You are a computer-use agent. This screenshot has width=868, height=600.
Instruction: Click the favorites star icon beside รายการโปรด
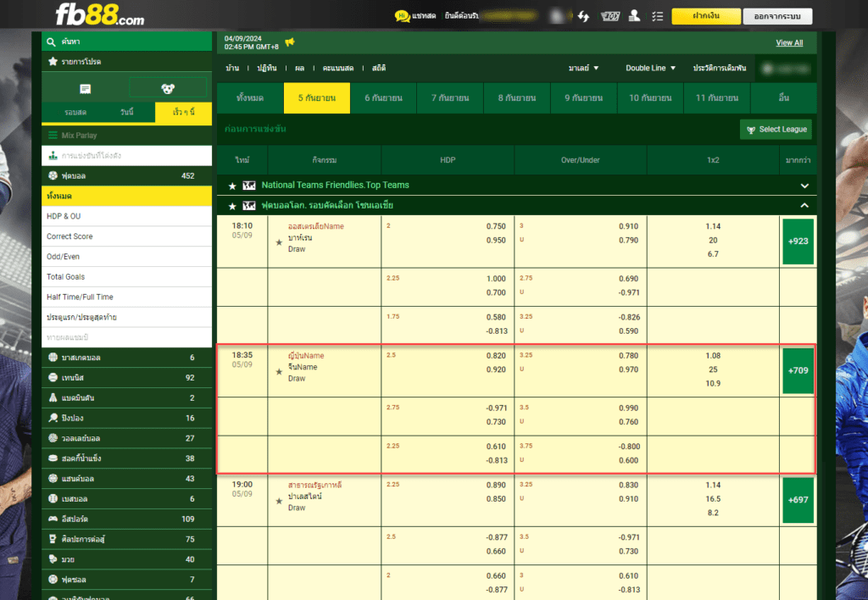53,61
